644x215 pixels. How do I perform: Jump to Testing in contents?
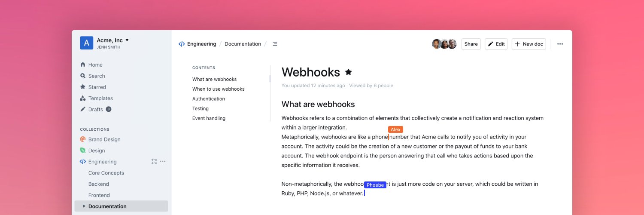coord(200,109)
